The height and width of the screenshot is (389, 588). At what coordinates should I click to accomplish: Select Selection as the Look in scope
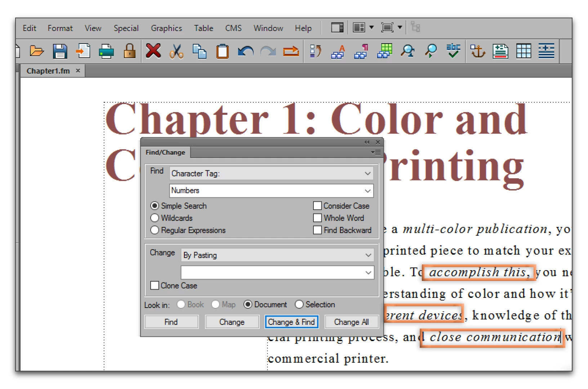tap(299, 304)
